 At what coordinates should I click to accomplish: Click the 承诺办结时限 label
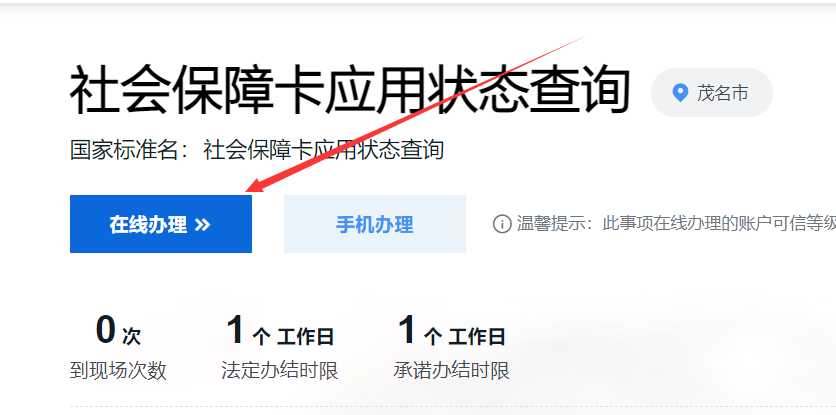pos(452,370)
